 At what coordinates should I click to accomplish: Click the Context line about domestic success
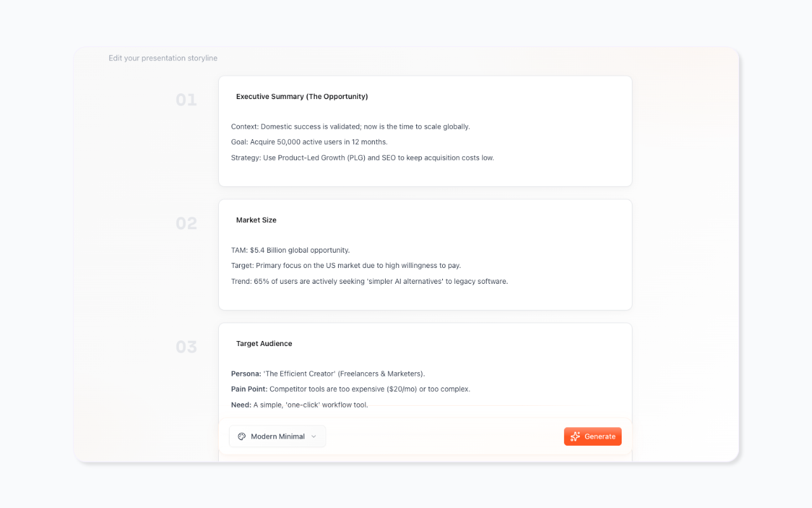350,127
